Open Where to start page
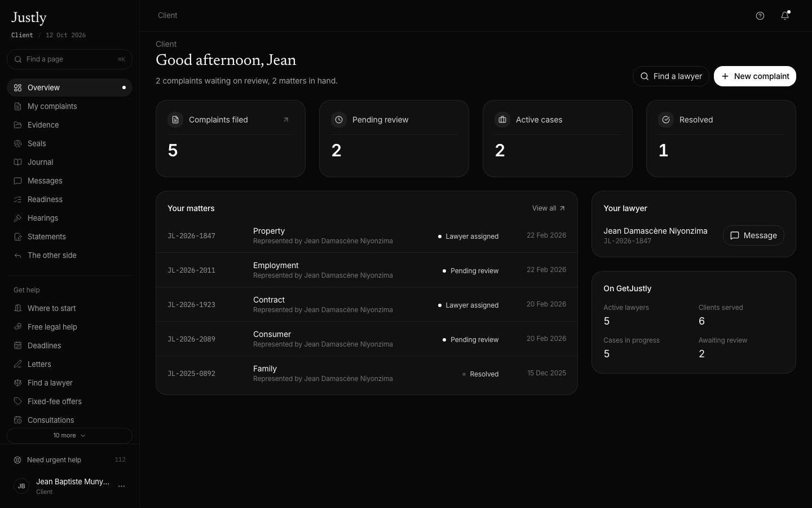 click(69, 308)
